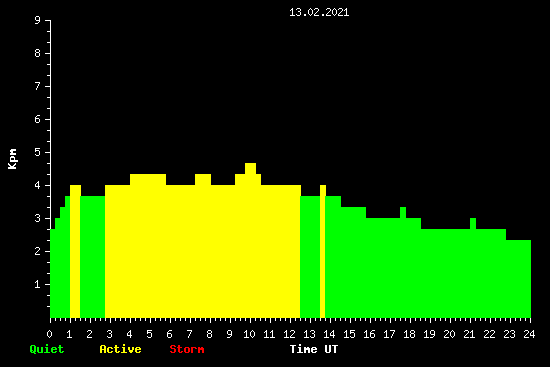Click the green bar region between hours 2 and 3
The image size is (550, 367).
pos(93,257)
